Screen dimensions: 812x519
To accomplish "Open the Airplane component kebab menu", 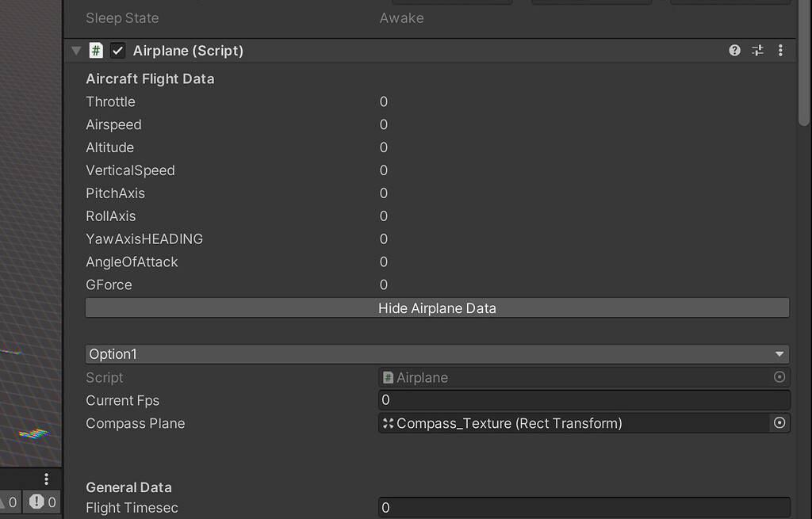I will [x=780, y=50].
